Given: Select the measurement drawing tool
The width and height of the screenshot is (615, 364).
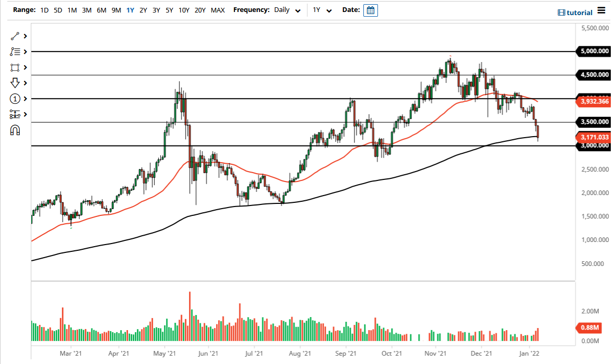Looking at the screenshot, I should 15,114.
